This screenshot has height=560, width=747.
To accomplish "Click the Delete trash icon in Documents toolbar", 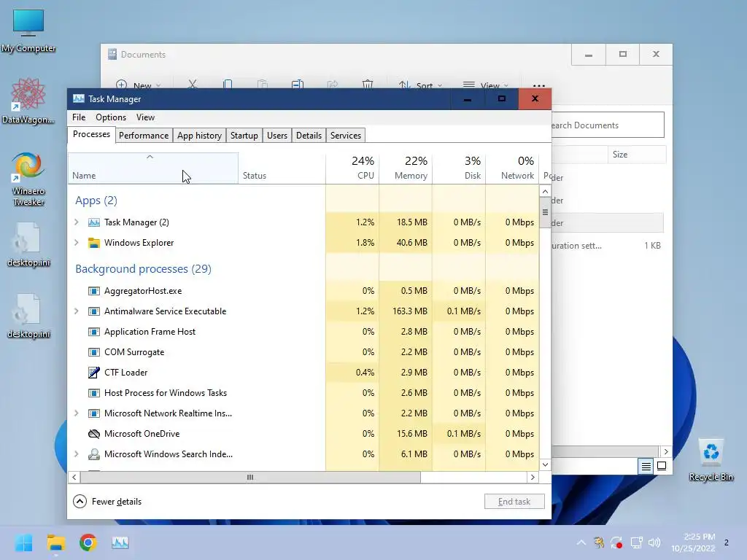I will tap(368, 85).
